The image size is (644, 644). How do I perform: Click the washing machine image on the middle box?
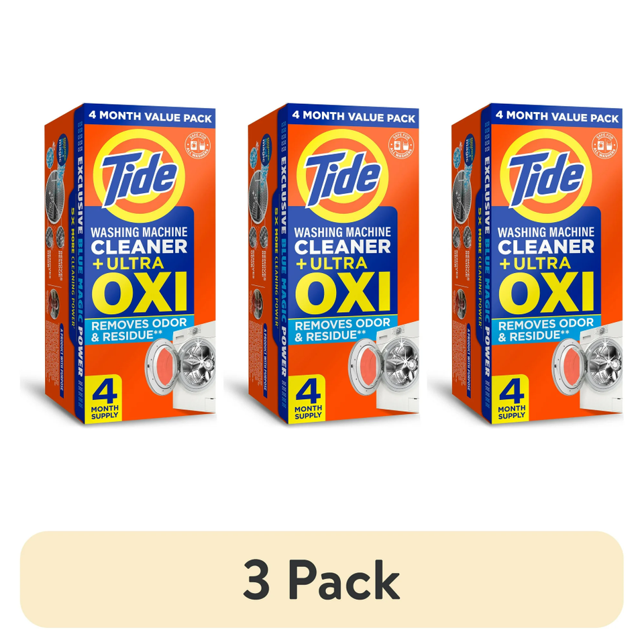click(384, 367)
